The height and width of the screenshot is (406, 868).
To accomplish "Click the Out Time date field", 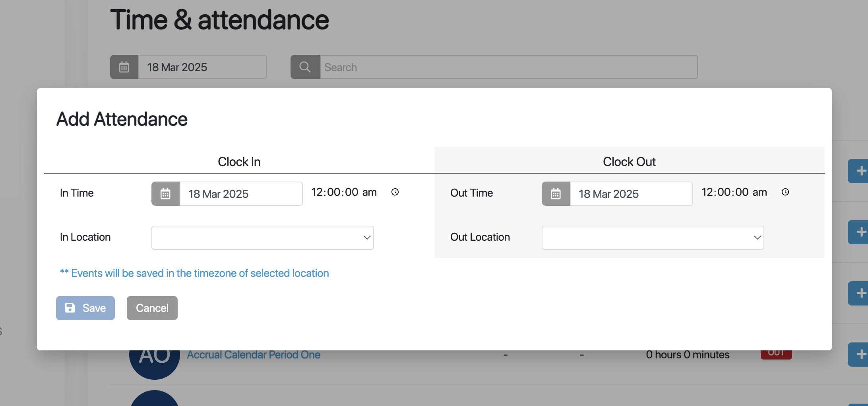I will coord(632,194).
